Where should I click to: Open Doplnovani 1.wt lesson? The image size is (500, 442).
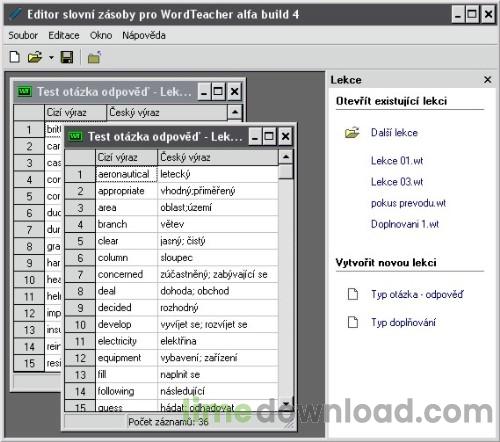405,224
